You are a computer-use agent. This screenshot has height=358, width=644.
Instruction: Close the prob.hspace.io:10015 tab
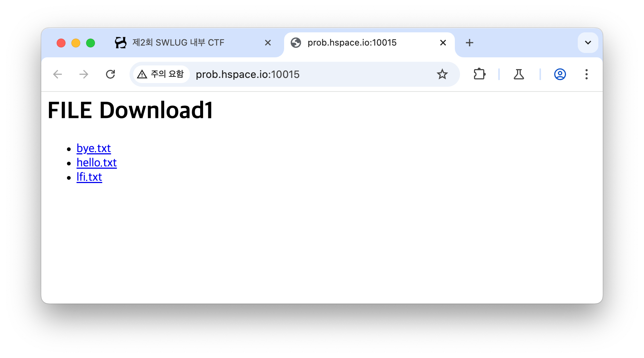(443, 43)
